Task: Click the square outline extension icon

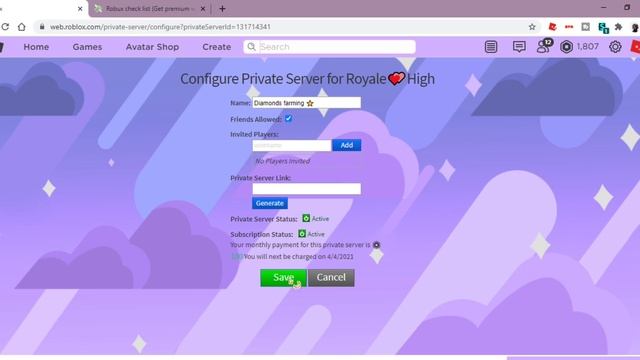Action: click(586, 27)
